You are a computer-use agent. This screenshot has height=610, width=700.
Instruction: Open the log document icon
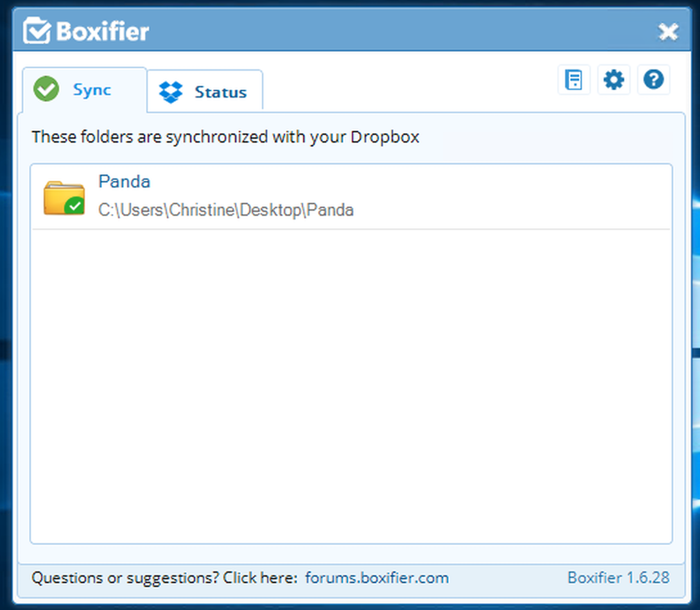point(573,80)
